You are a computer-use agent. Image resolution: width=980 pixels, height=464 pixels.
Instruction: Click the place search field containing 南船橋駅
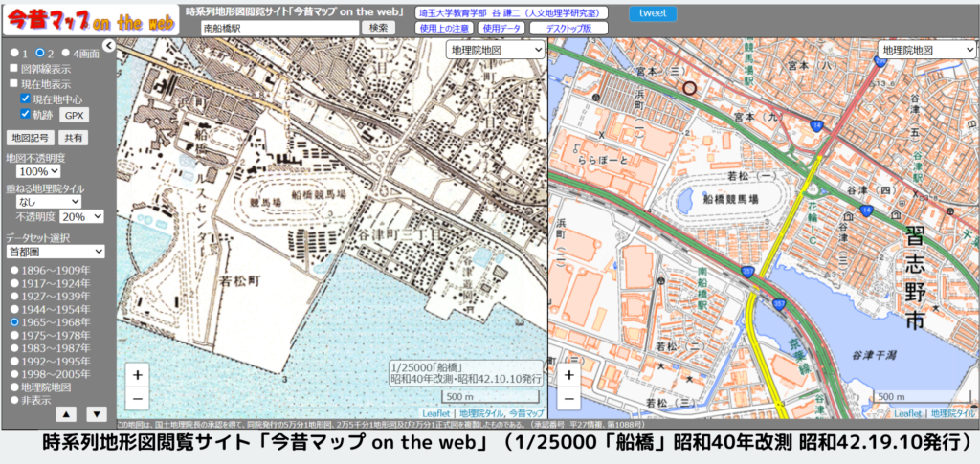279,29
